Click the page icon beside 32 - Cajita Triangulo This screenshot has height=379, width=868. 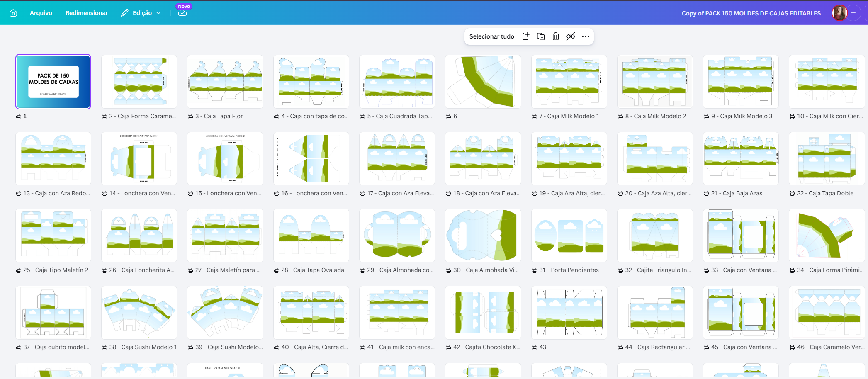click(620, 270)
